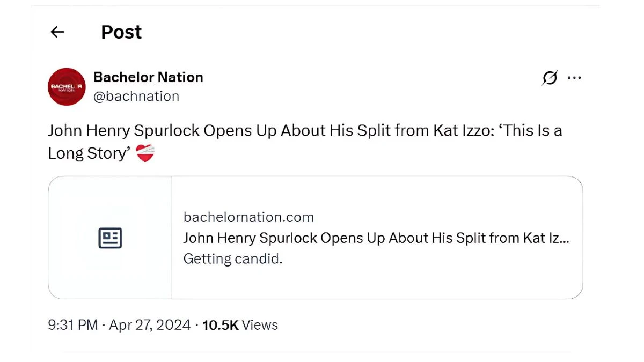Image resolution: width=644 pixels, height=362 pixels.
Task: Click the back arrow to return
Action: pos(57,32)
